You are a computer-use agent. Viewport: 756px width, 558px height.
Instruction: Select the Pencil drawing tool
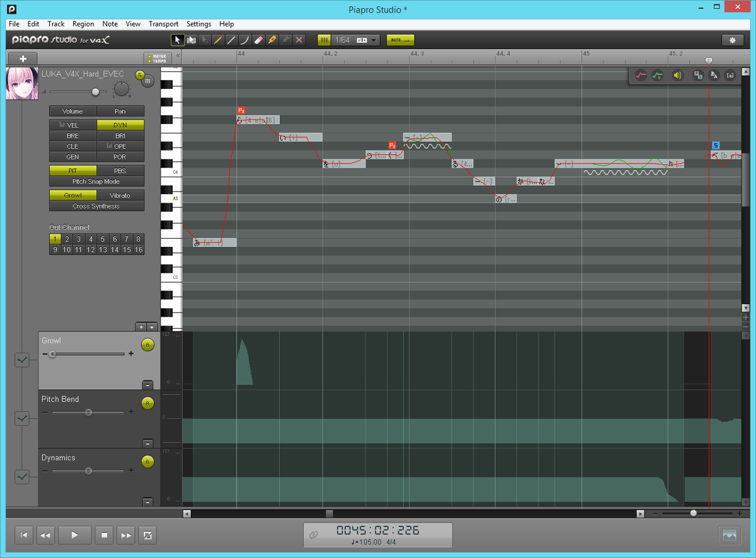pyautogui.click(x=218, y=40)
